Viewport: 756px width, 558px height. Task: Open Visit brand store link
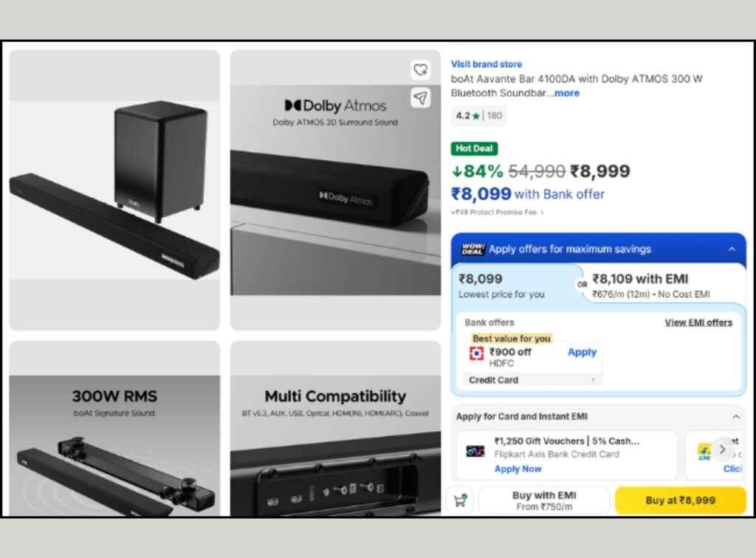click(x=486, y=64)
